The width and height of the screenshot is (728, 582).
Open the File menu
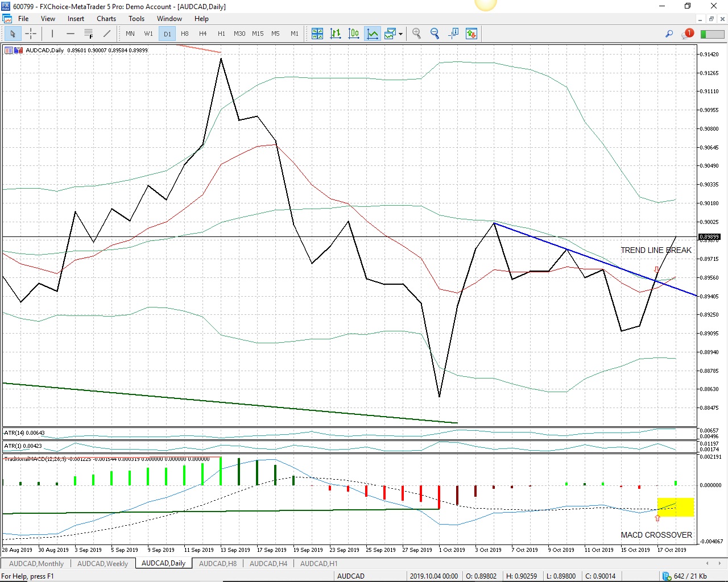pos(23,19)
